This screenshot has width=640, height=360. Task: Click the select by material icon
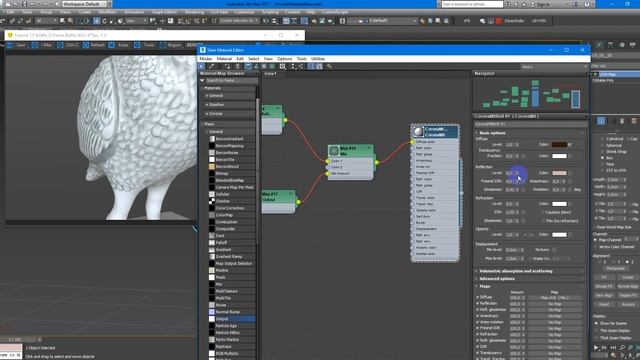329,66
